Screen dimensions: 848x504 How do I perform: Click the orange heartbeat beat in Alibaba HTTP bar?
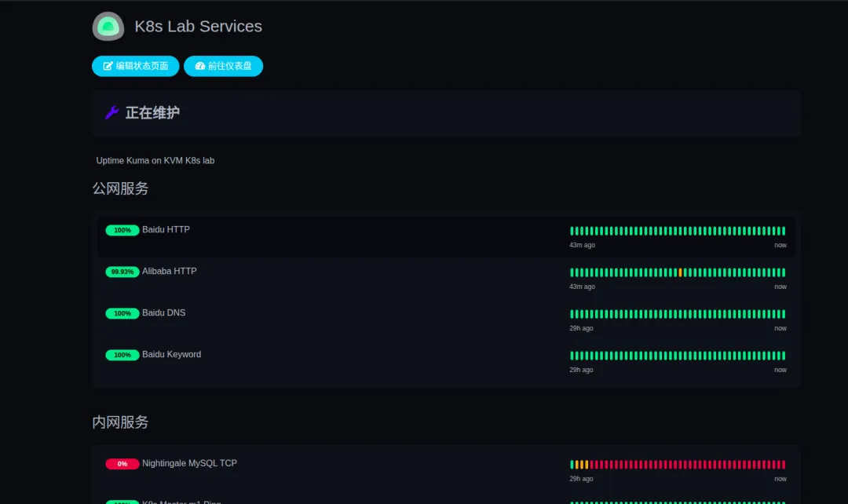[680, 272]
